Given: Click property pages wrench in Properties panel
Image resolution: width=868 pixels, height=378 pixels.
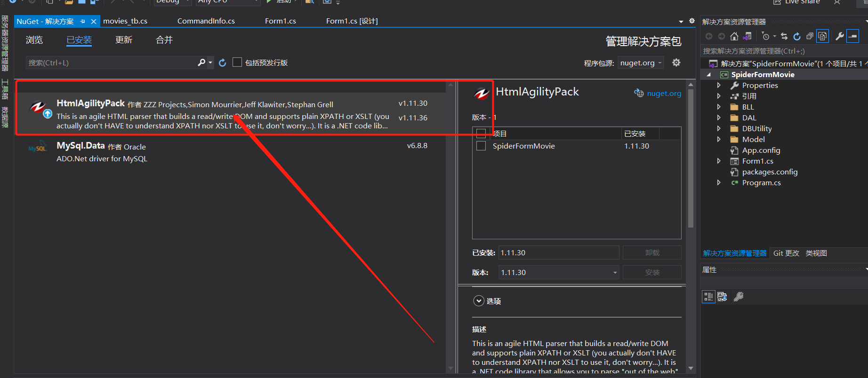Looking at the screenshot, I should coord(739,297).
